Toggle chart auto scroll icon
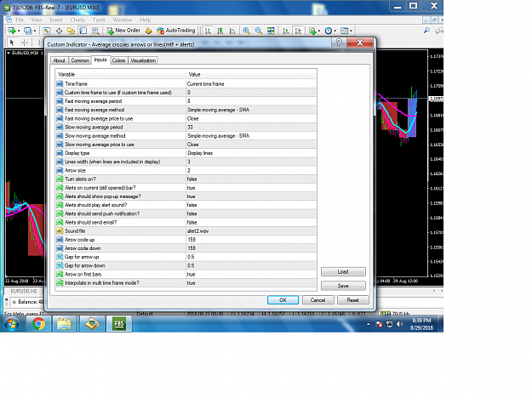The height and width of the screenshot is (398, 532). pyautogui.click(x=286, y=31)
